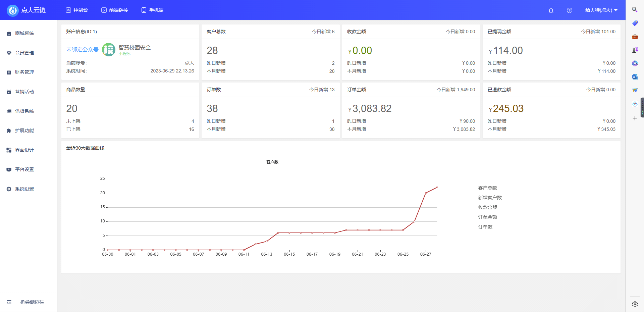Click the final data point on chart line
Viewport: 644px width, 312px height.
pos(437,187)
